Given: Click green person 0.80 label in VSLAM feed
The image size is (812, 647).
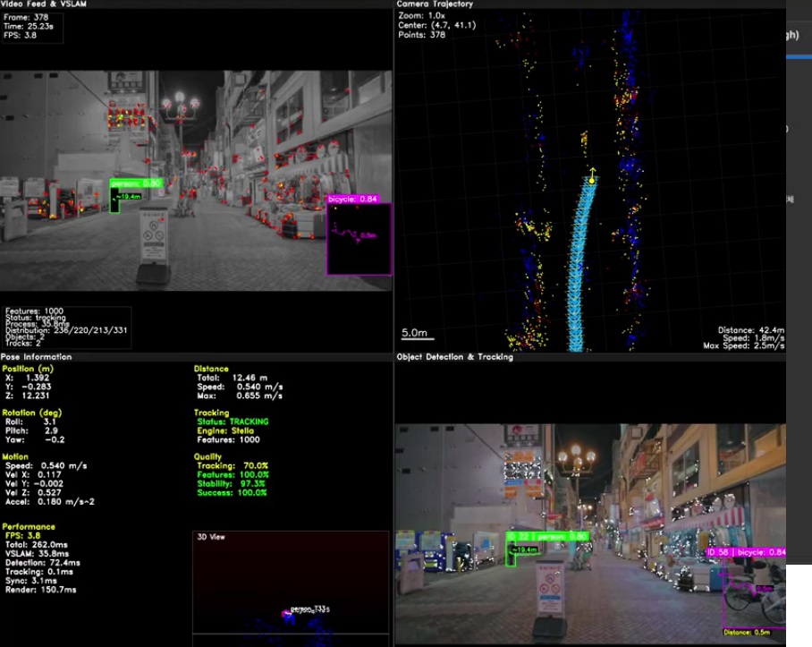Looking at the screenshot, I should pos(136,183).
